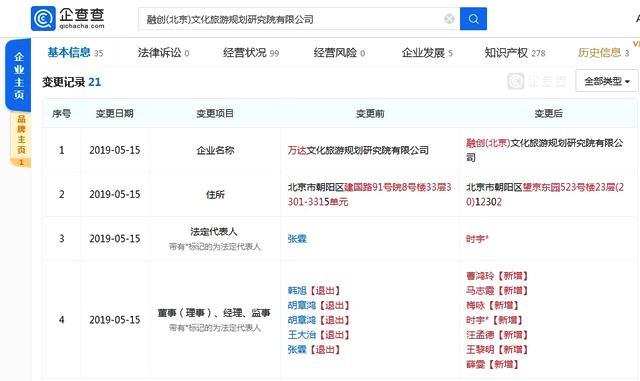Click the 变更记录 21 section heading

[x=71, y=82]
